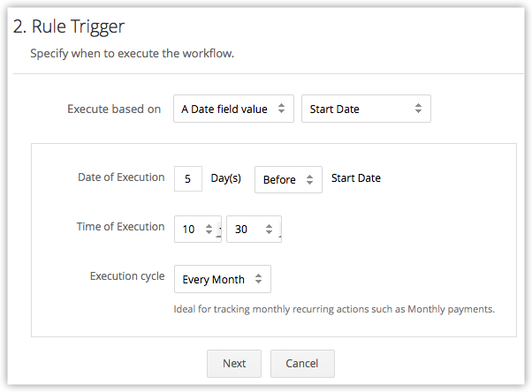532x392 pixels.
Task: Click the monthly recurring actions hint text
Action: coord(334,309)
